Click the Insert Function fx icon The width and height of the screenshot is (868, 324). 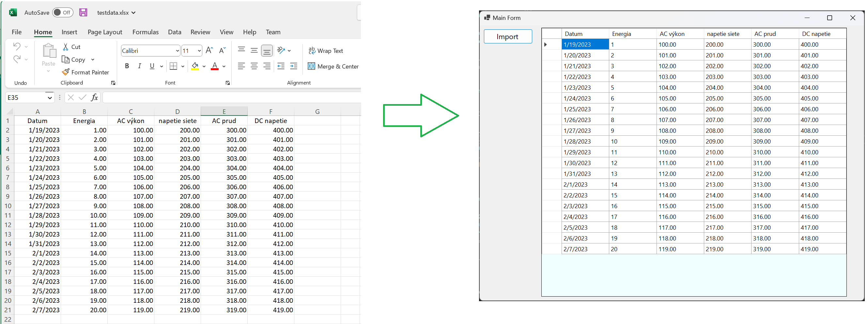click(x=94, y=97)
